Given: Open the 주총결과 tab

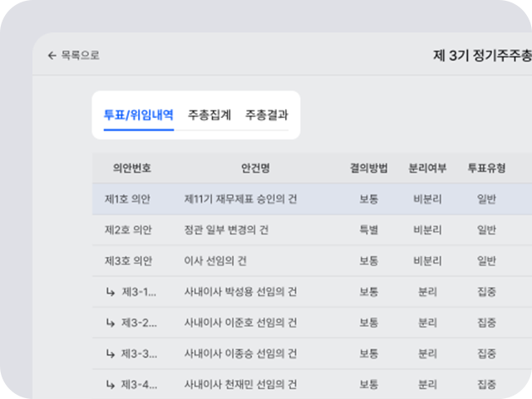Looking at the screenshot, I should [x=267, y=115].
